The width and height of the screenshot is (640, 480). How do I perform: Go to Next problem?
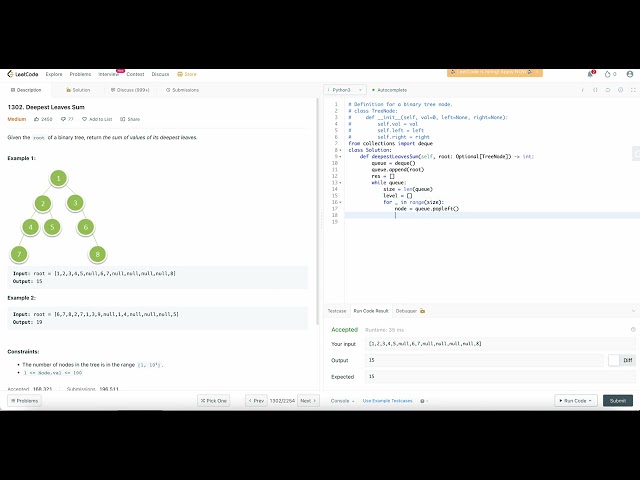[308, 401]
